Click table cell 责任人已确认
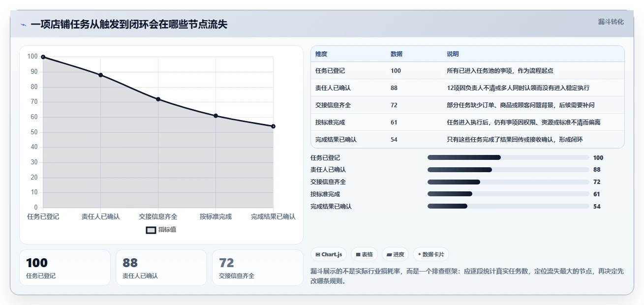The height and width of the screenshot is (305, 644). tap(333, 88)
